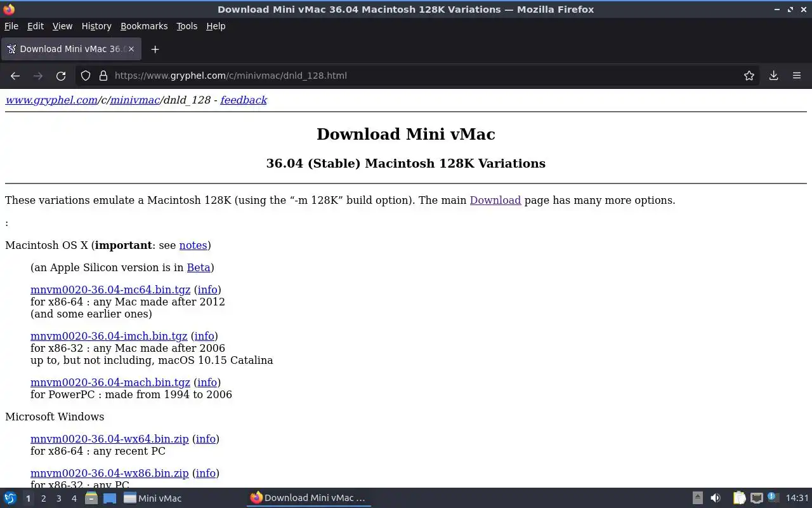Bookmark this page with the star
This screenshot has height=508, width=812.
[749, 76]
